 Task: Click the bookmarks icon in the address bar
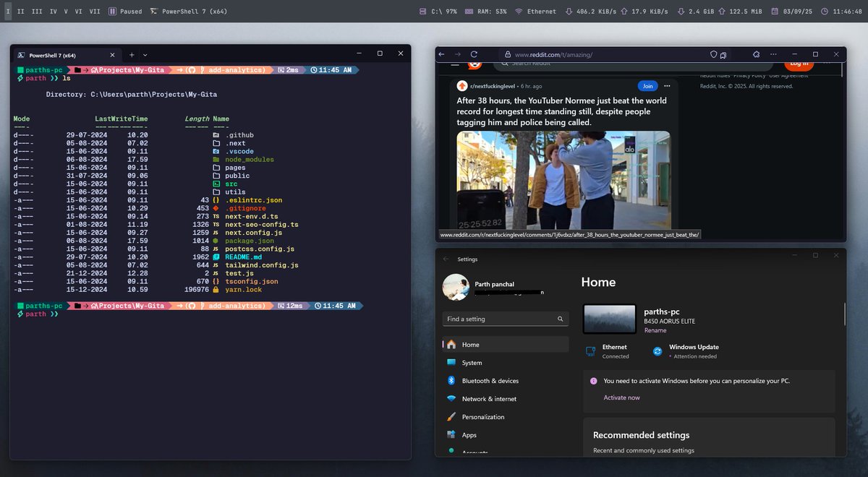[x=723, y=54]
